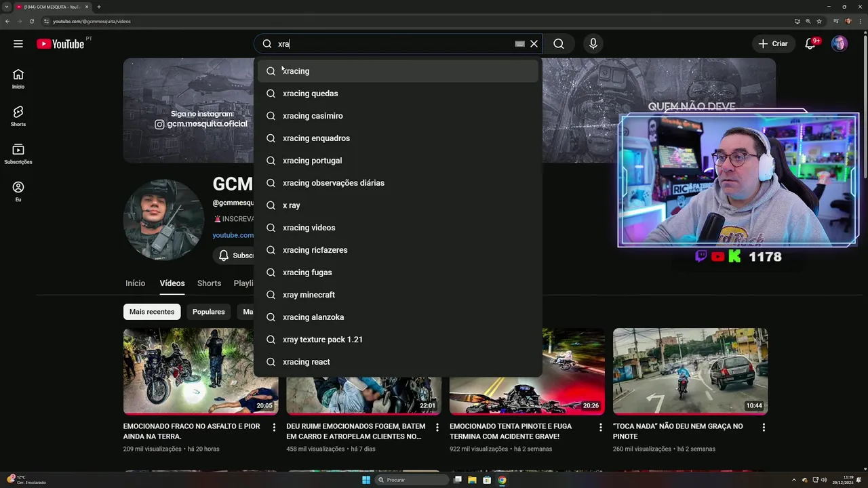Reload the page in Chrome toolbar
Viewport: 868px width, 488px height.
tap(31, 21)
